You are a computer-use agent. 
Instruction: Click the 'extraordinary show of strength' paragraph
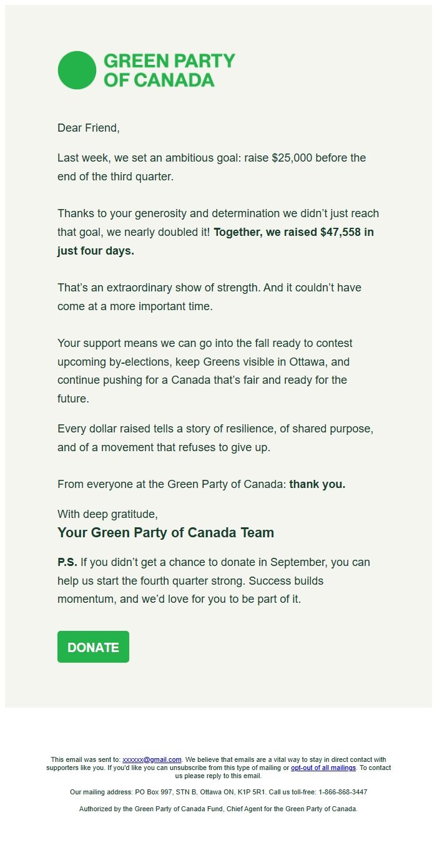tap(209, 297)
